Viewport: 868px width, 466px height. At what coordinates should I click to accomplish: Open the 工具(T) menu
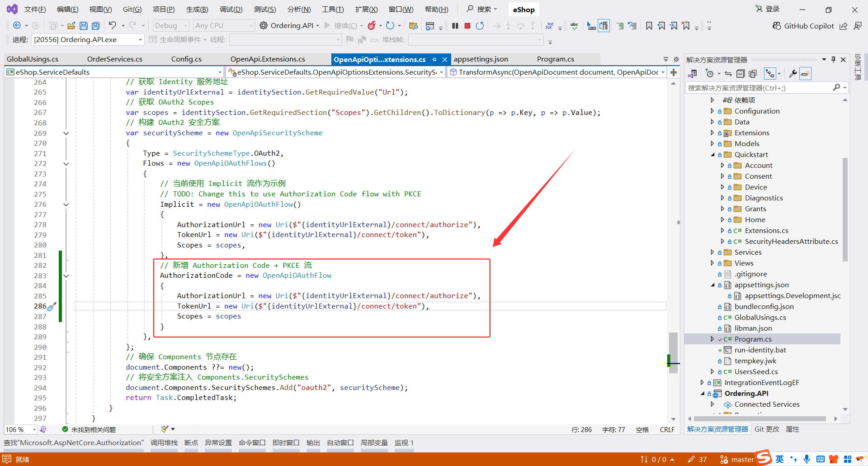[x=333, y=10]
